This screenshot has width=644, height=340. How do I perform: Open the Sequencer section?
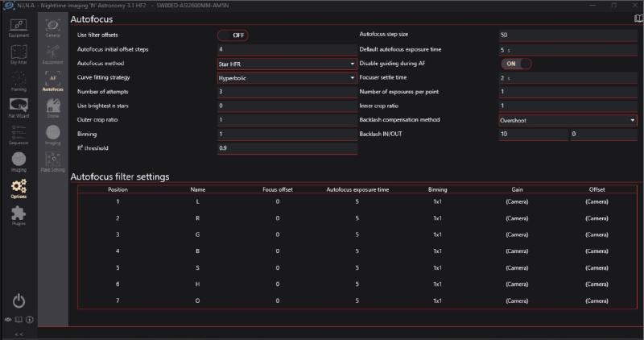19,135
